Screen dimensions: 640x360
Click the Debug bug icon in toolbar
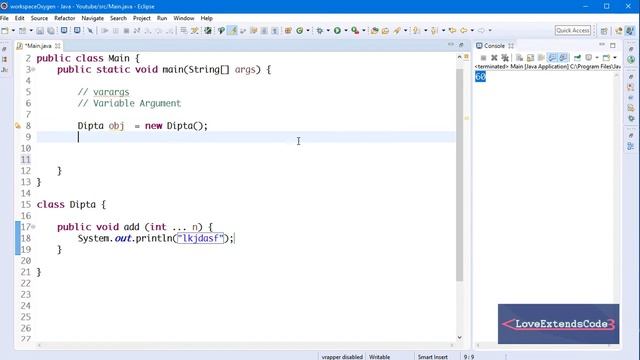tap(320, 31)
